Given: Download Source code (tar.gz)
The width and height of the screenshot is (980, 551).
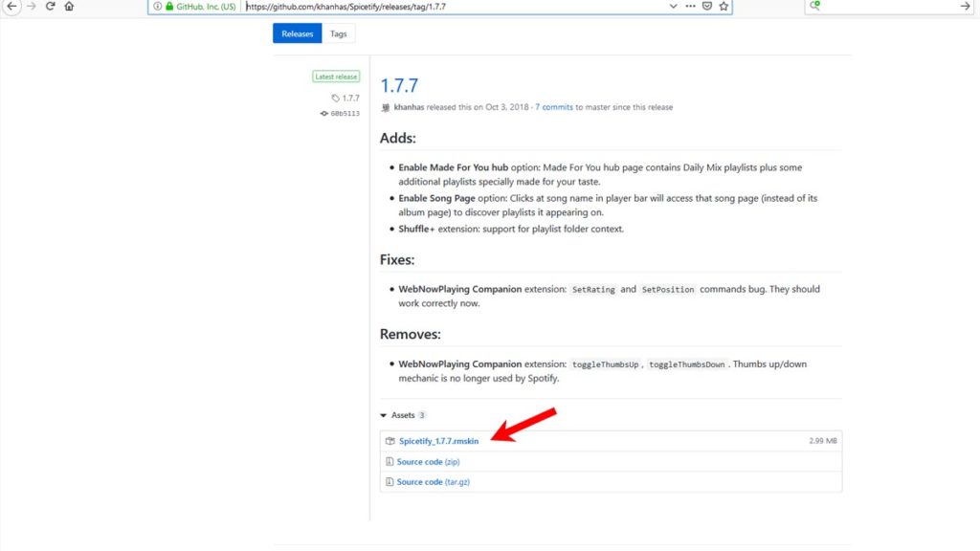Looking at the screenshot, I should pyautogui.click(x=434, y=482).
